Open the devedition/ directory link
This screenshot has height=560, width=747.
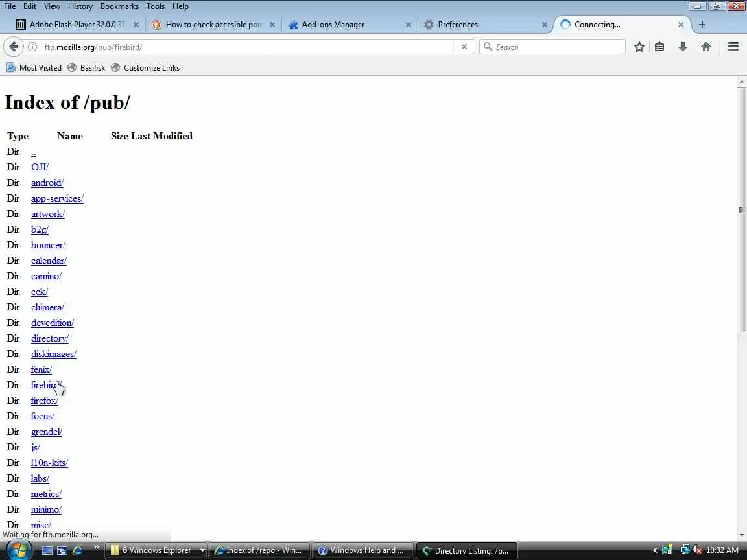click(53, 323)
